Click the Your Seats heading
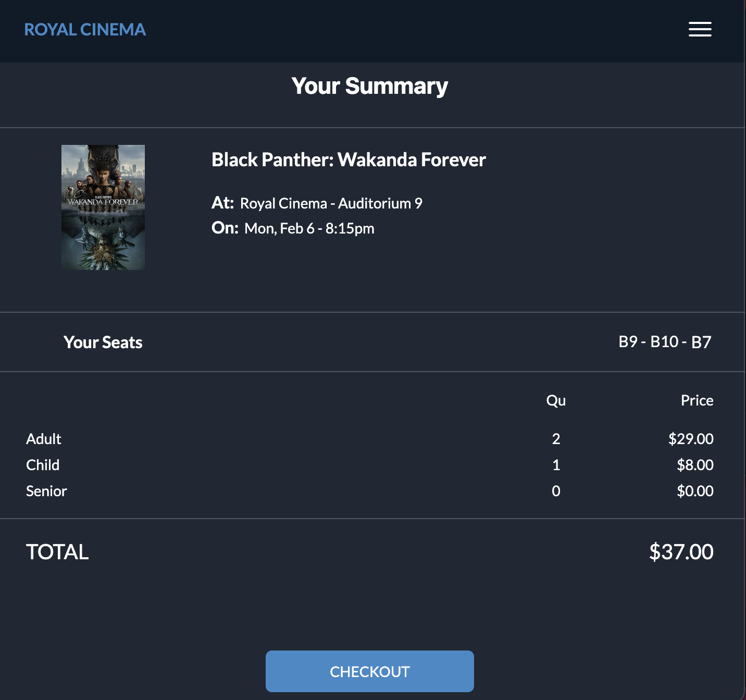 coord(103,342)
